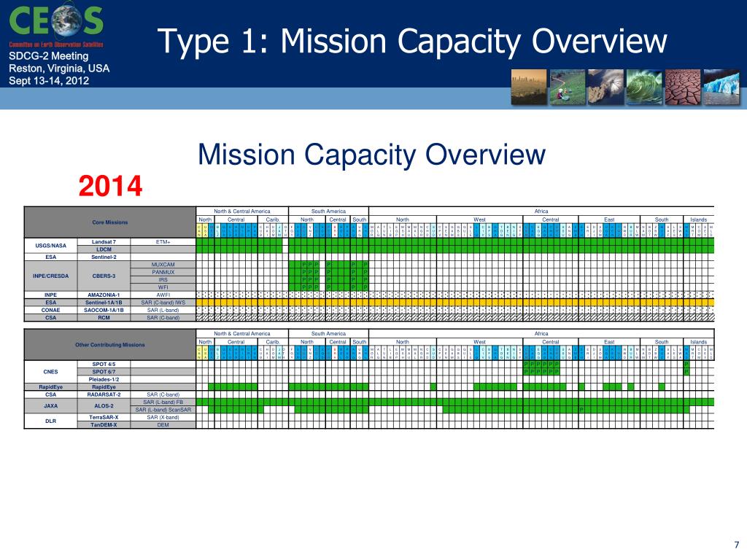Click the 'Reston, Virginia, USA' text
The image size is (747, 560).
pos(59,68)
